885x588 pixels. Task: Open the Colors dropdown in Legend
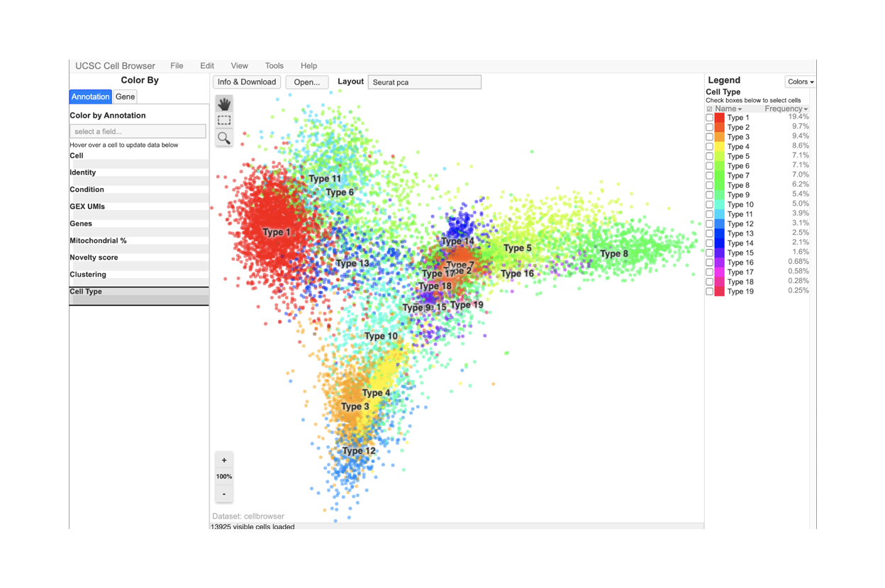point(800,82)
